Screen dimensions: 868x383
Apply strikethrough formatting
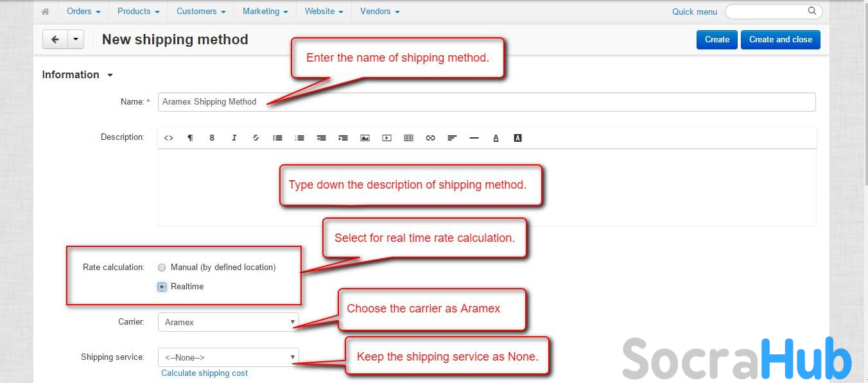(x=256, y=138)
